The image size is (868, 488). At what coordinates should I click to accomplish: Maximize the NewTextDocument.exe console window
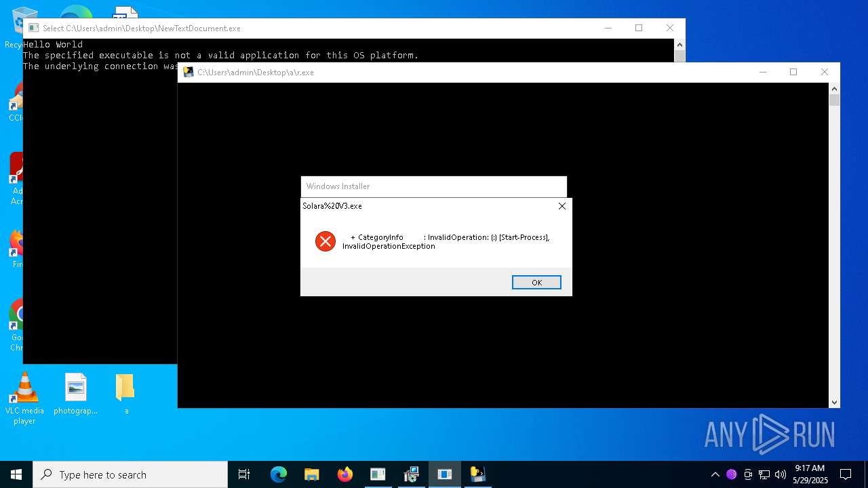639,28
